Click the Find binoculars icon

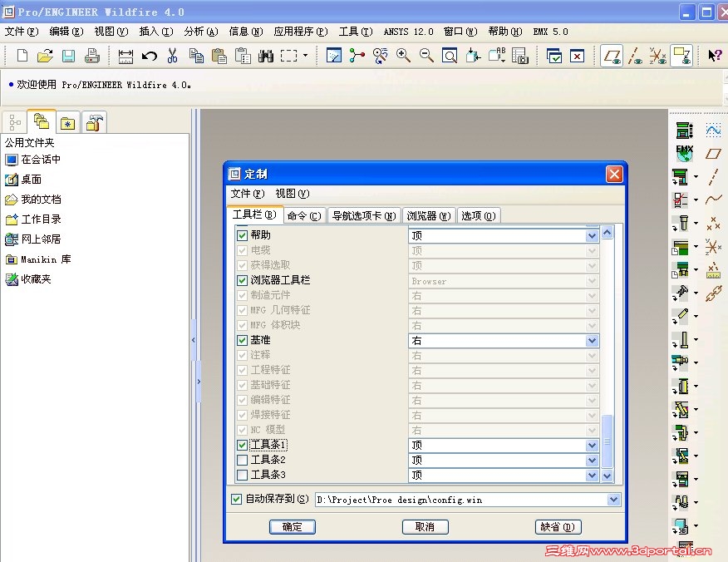click(x=266, y=57)
